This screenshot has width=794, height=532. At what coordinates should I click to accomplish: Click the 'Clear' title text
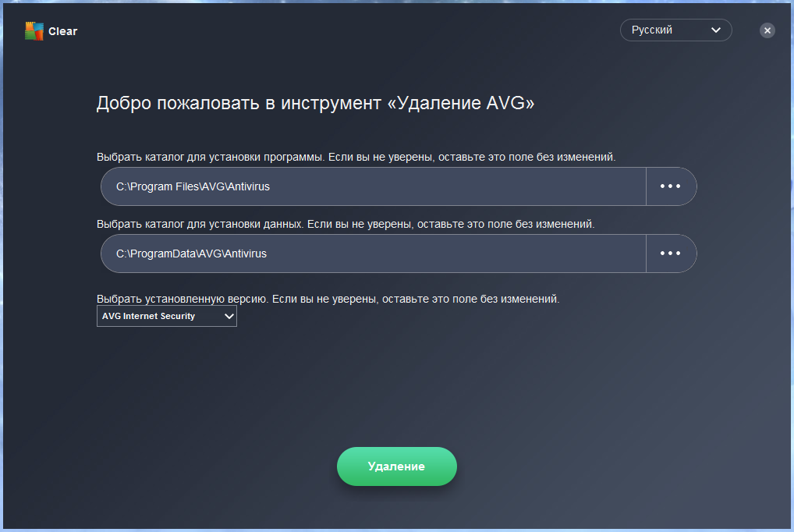coord(63,31)
